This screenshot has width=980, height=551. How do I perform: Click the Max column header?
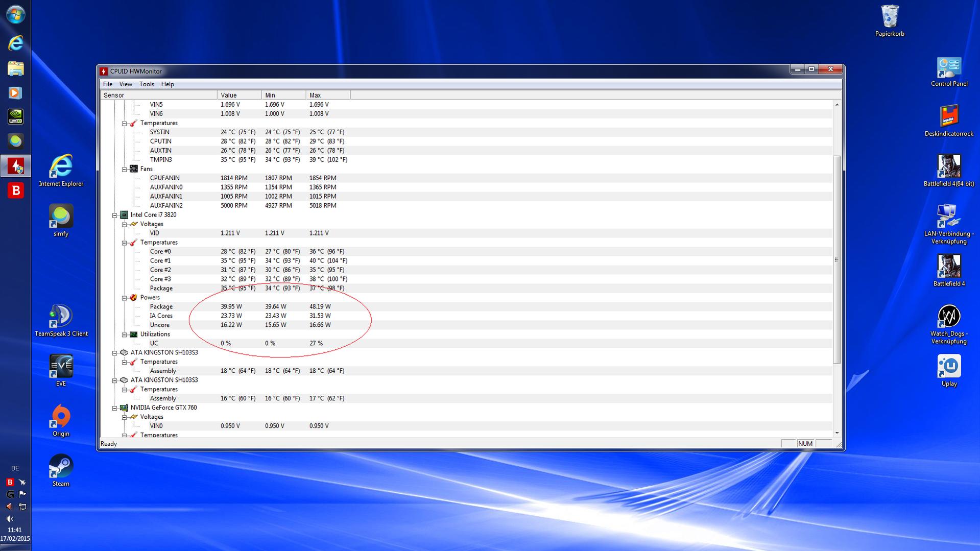[x=328, y=95]
